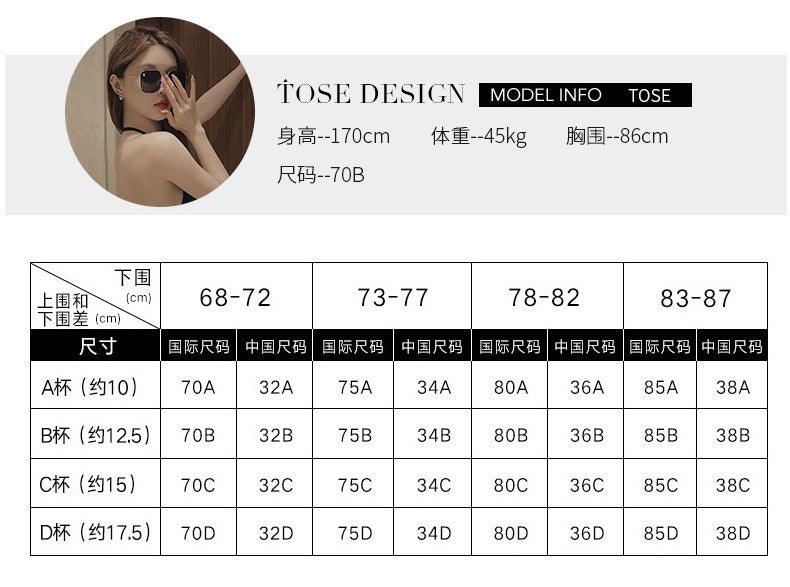This screenshot has height=587, width=790.
Task: Select the 36B size cell
Action: pos(587,435)
